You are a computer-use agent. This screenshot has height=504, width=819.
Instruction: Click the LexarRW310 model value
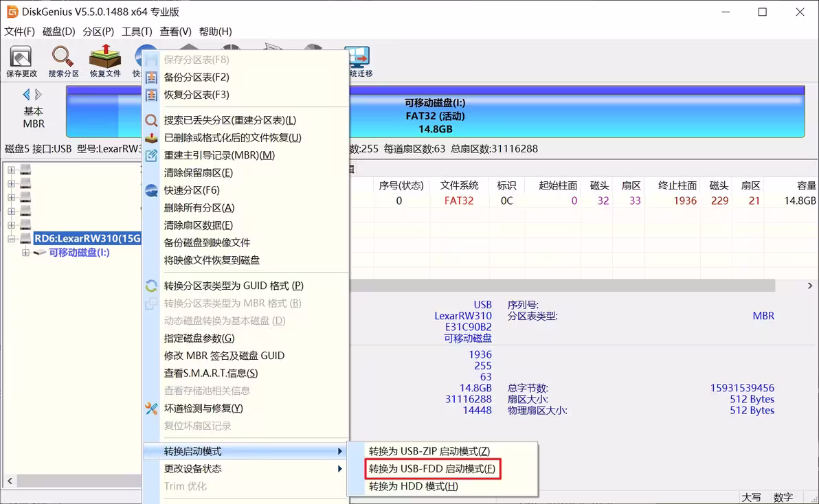[463, 316]
